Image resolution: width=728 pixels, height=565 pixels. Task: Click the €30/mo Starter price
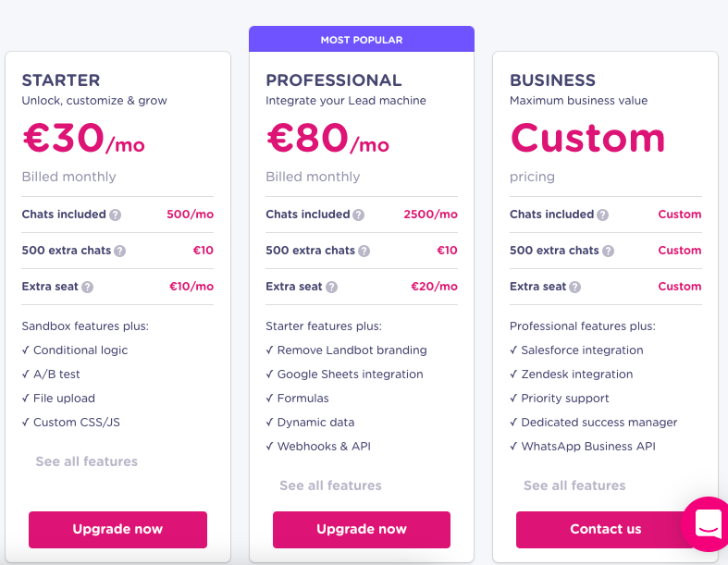coord(83,139)
